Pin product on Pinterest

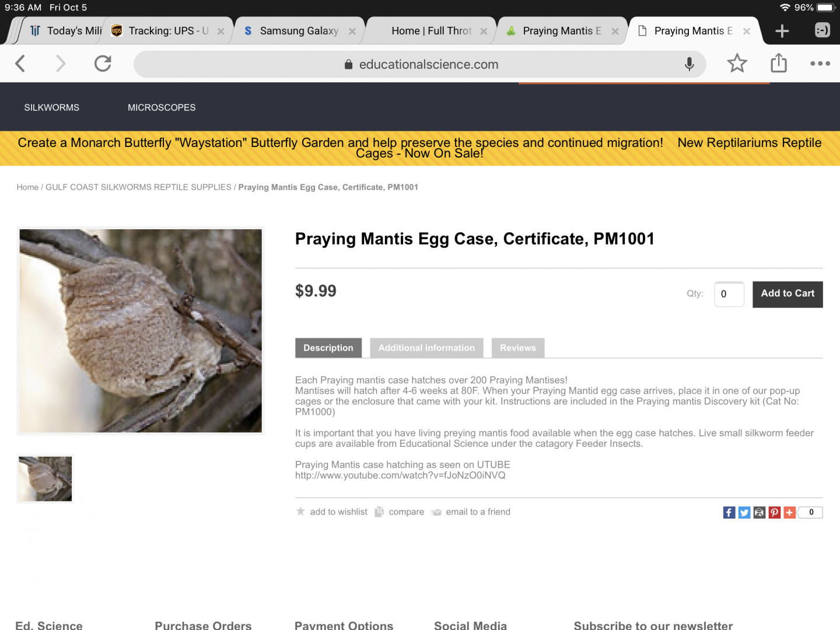pyautogui.click(x=775, y=512)
